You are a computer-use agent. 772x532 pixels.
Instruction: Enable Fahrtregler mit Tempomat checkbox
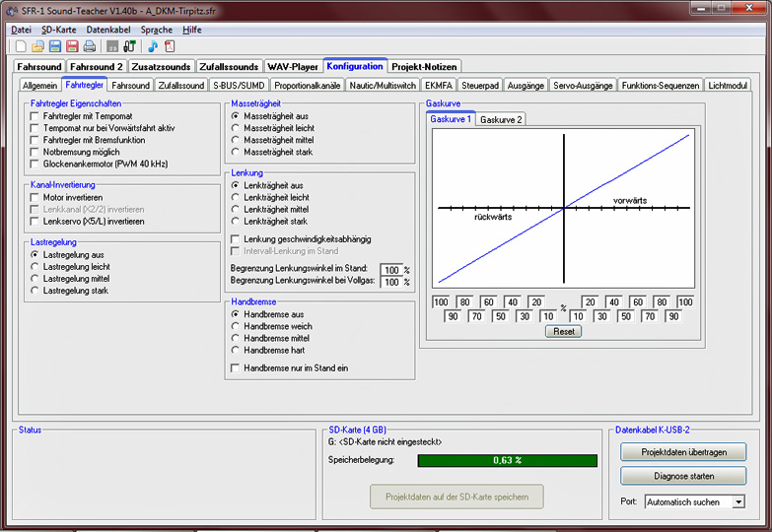35,116
